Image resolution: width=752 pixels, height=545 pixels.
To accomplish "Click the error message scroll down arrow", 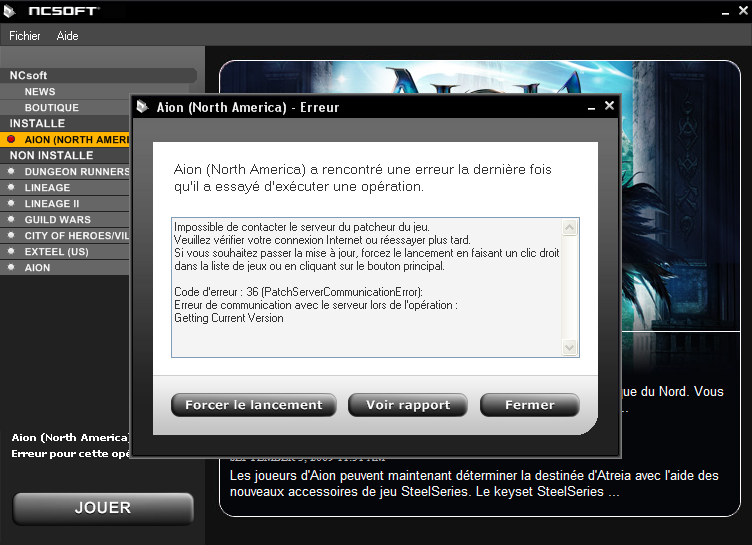I will pos(569,347).
